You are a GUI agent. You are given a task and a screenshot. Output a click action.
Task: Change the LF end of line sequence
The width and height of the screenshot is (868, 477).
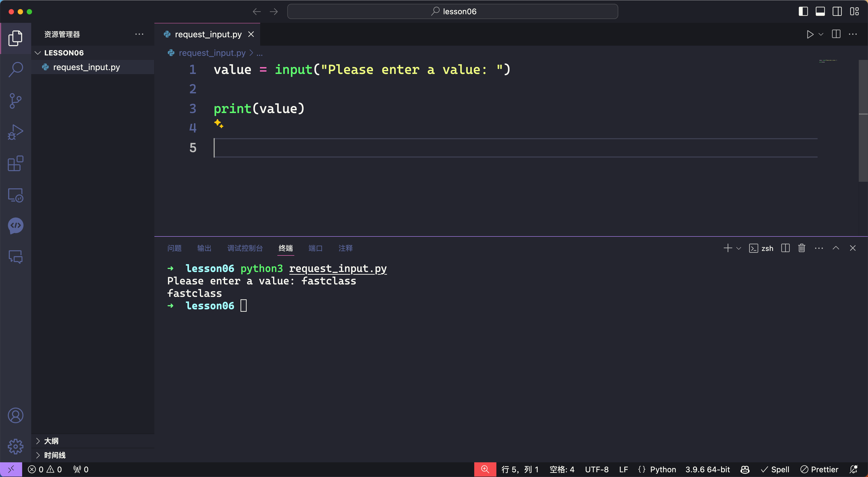click(x=623, y=469)
